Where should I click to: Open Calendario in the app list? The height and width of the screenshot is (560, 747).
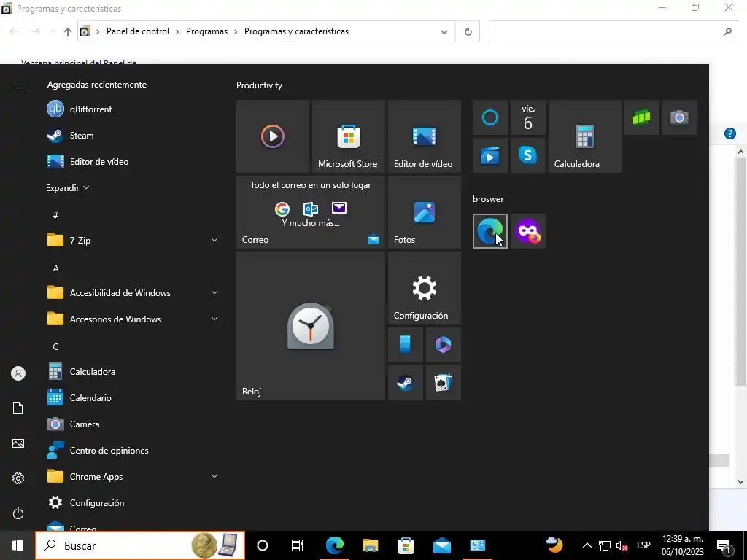point(133,397)
